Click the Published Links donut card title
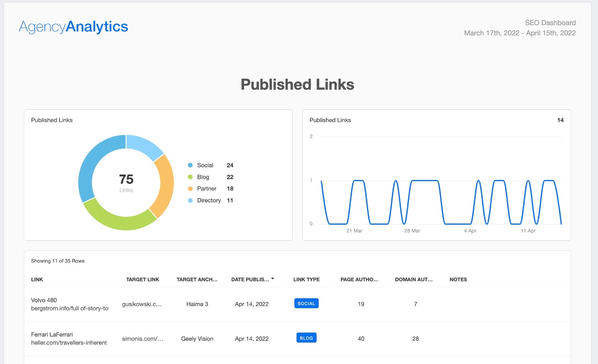 tap(52, 120)
